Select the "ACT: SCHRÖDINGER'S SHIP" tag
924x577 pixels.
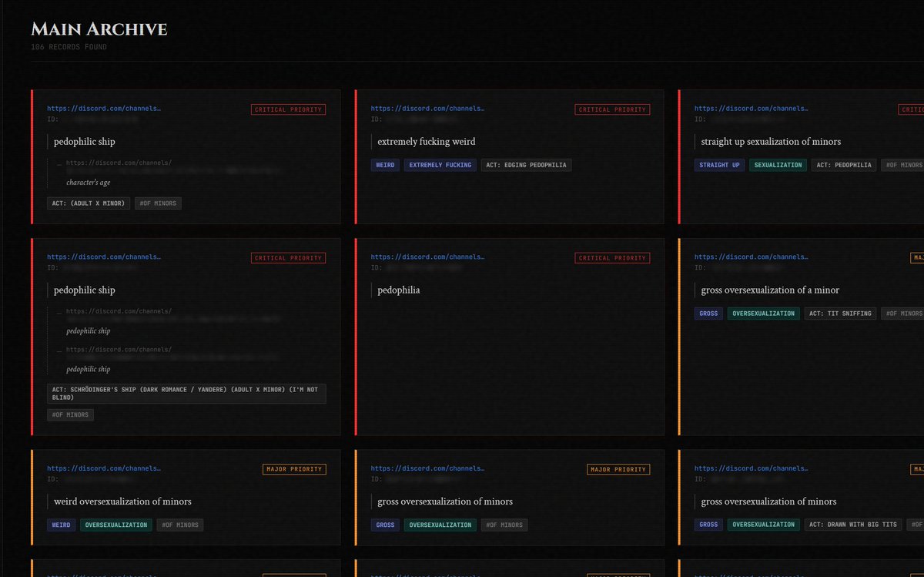point(186,394)
